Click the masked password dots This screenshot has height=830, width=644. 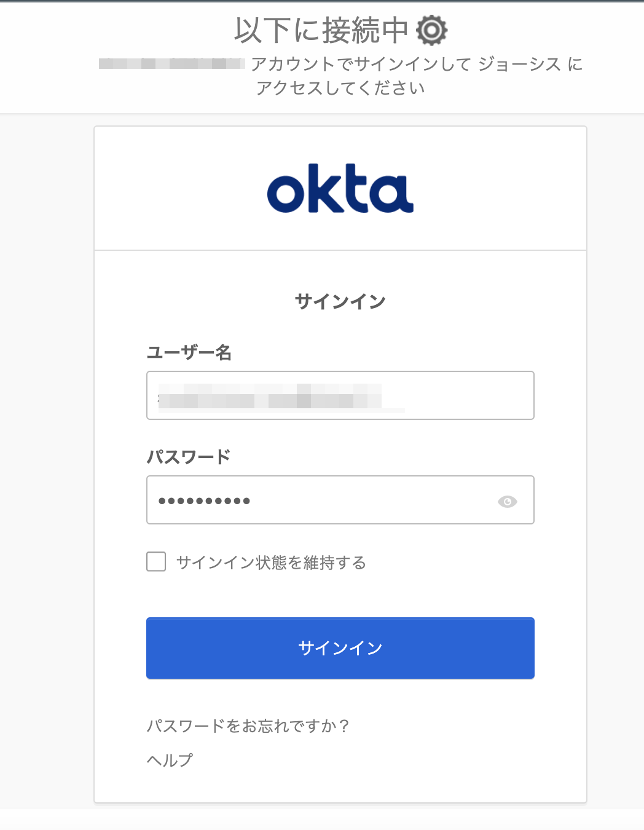click(204, 501)
